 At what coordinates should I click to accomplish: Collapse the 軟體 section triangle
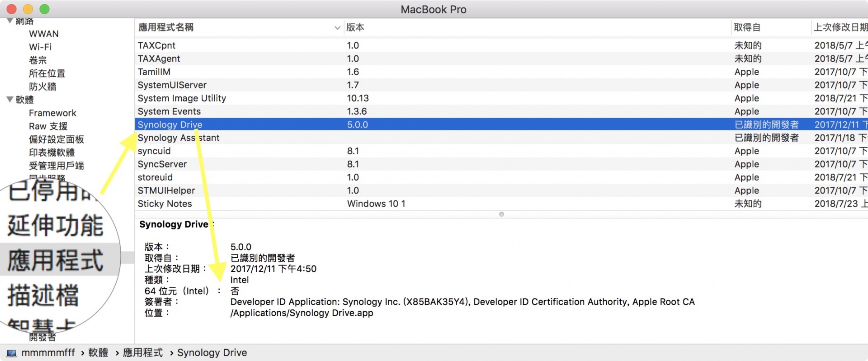click(x=9, y=99)
